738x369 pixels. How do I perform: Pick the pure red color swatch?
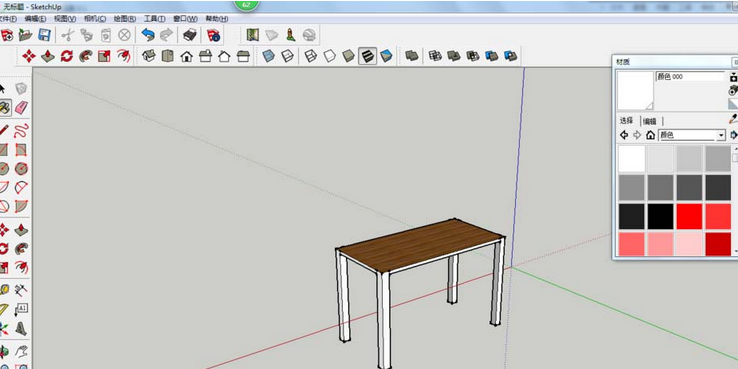[x=689, y=216]
